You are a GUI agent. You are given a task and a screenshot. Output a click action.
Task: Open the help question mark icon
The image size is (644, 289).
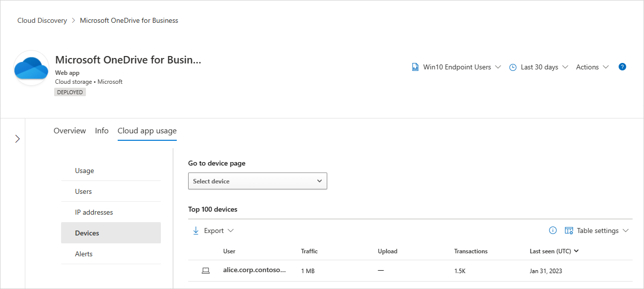(622, 66)
